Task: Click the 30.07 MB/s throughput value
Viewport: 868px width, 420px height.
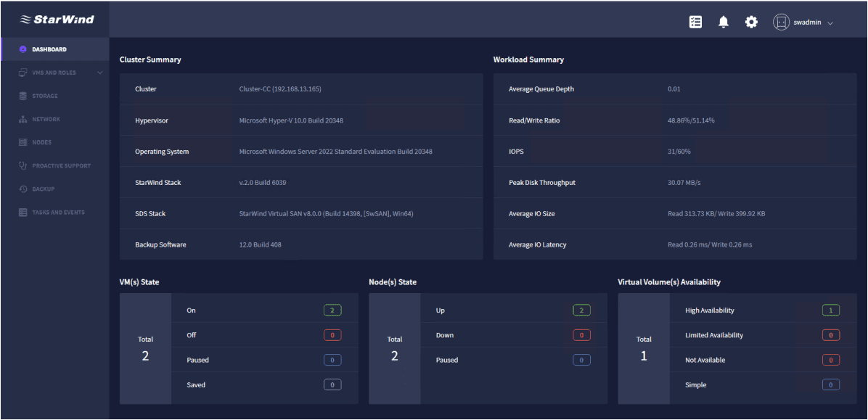Action: point(685,182)
